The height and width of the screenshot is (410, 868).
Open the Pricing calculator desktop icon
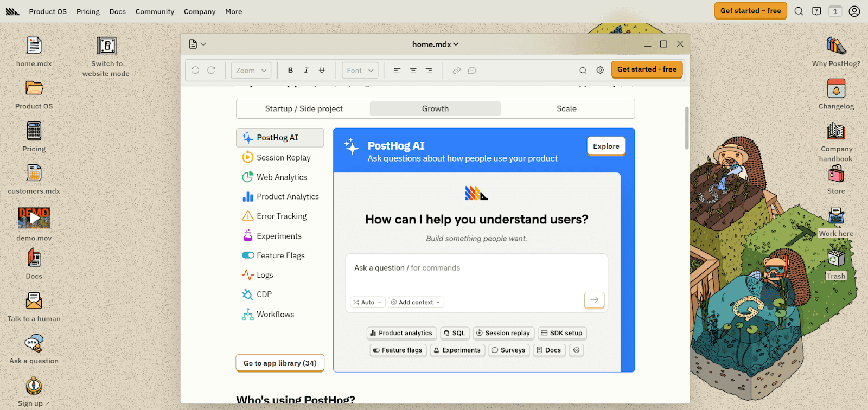34,131
